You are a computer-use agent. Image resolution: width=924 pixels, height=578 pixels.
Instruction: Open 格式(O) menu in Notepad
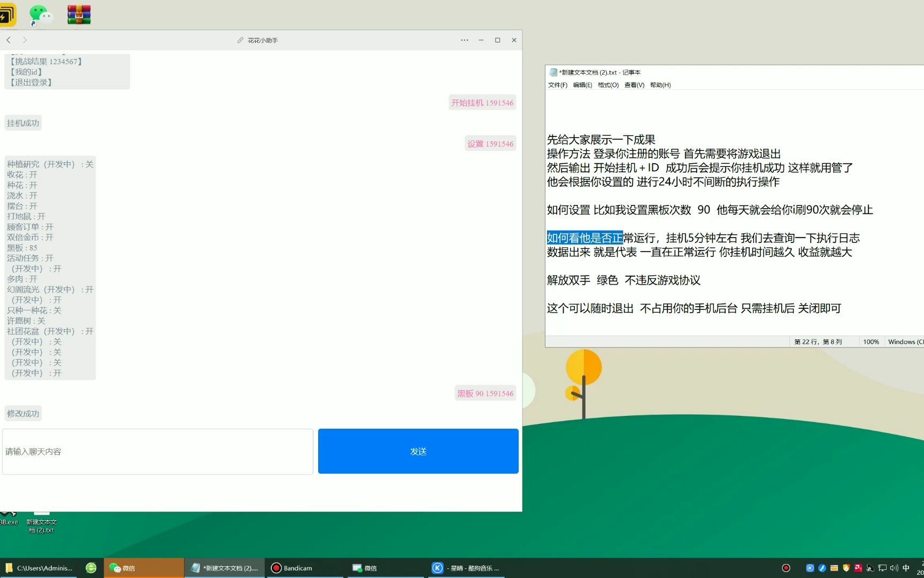click(608, 85)
